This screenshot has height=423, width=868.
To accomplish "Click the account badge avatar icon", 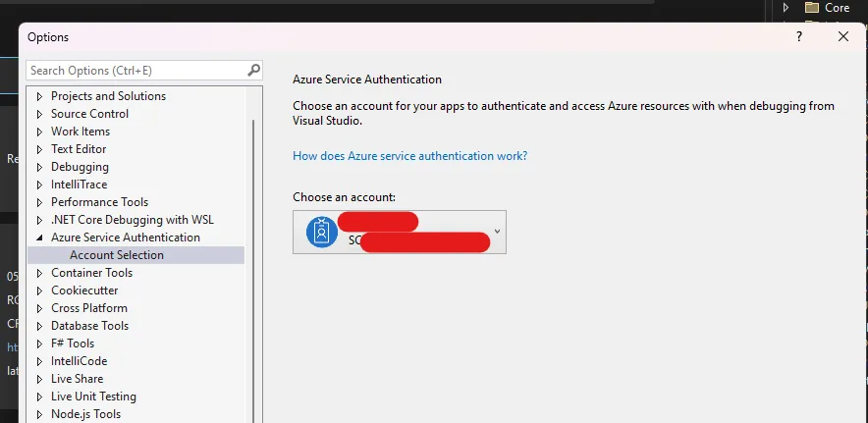I will (x=322, y=232).
